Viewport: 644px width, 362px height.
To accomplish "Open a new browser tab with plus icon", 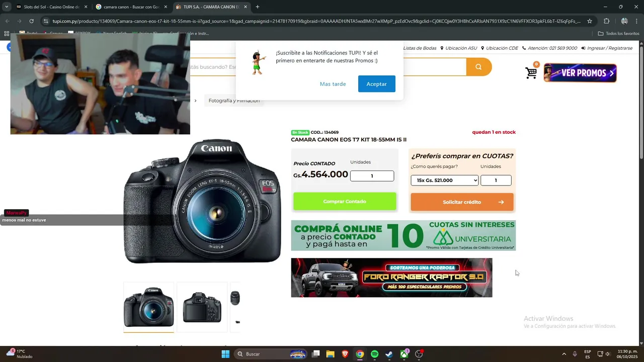I will tap(258, 7).
